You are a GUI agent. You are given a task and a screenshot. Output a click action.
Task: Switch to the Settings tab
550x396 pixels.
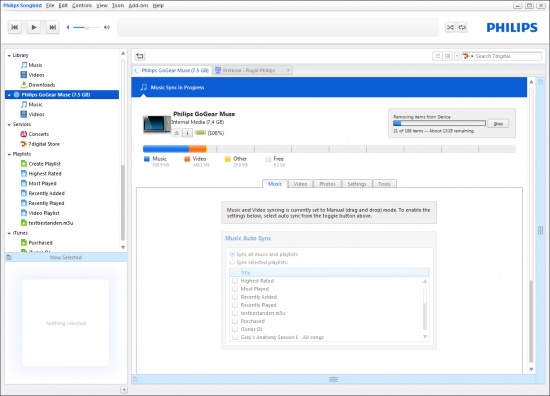(x=357, y=184)
